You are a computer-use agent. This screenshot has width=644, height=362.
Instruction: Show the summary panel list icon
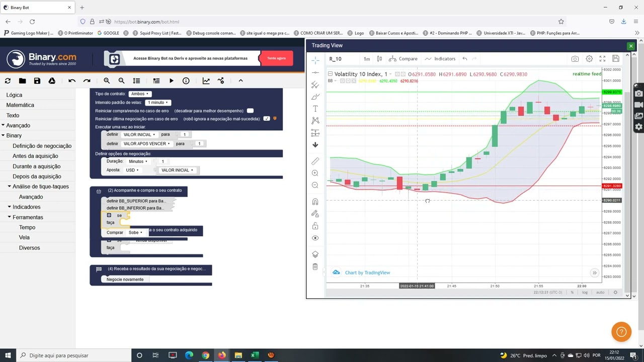pyautogui.click(x=156, y=80)
